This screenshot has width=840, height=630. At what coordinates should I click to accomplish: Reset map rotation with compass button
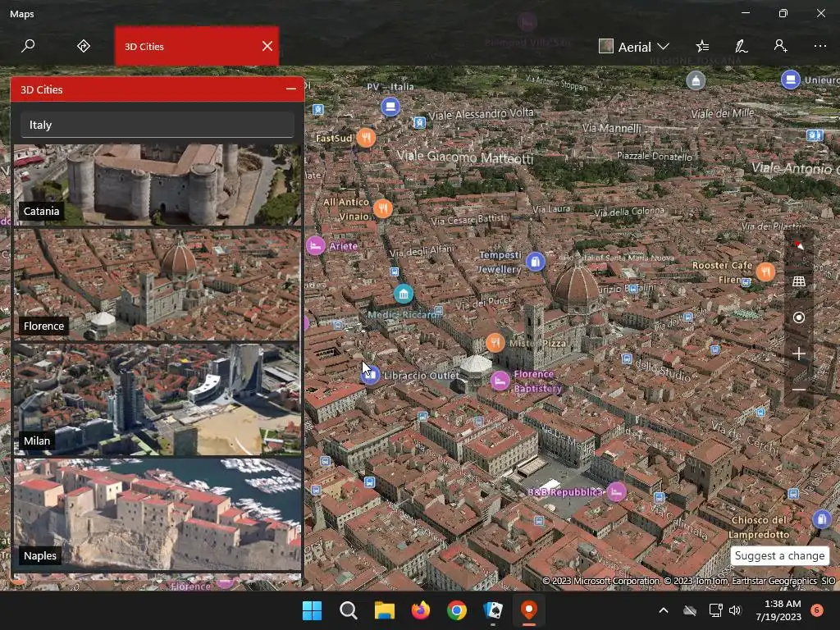pyautogui.click(x=799, y=245)
